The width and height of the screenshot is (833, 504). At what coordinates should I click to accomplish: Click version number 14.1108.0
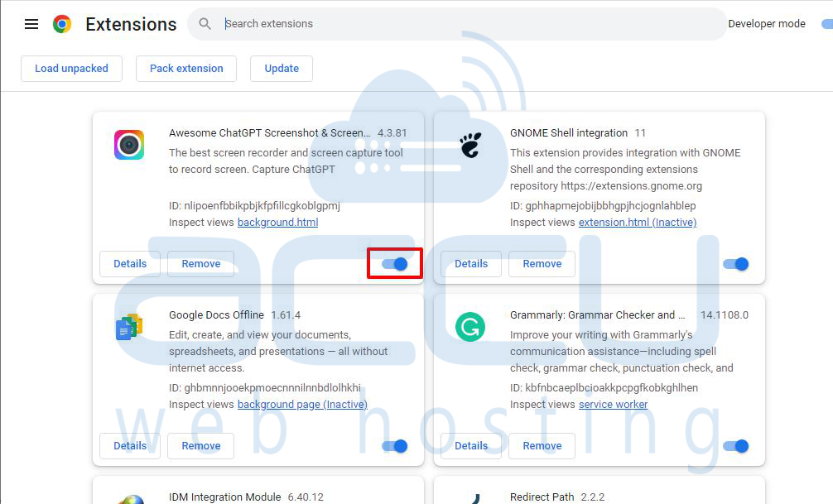(725, 315)
